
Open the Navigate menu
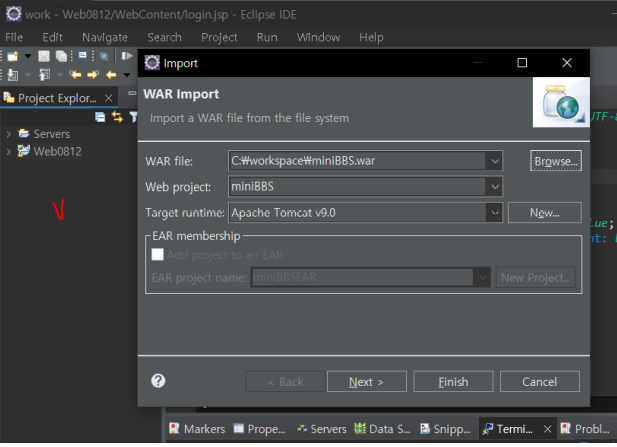pos(105,37)
